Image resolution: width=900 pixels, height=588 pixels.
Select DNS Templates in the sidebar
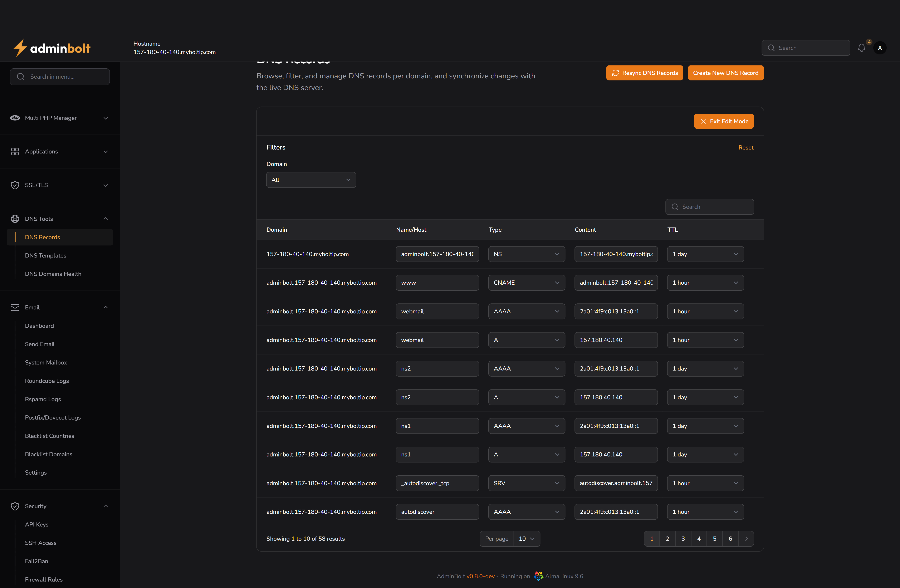click(45, 255)
